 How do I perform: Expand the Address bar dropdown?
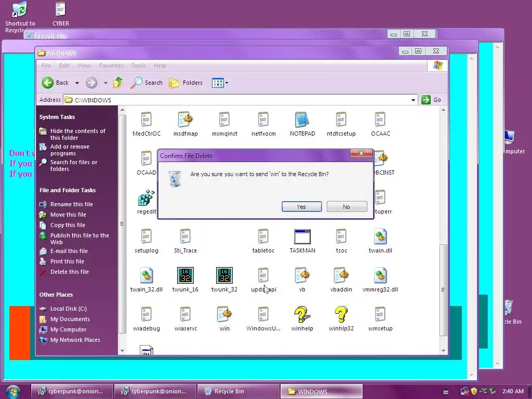[413, 100]
